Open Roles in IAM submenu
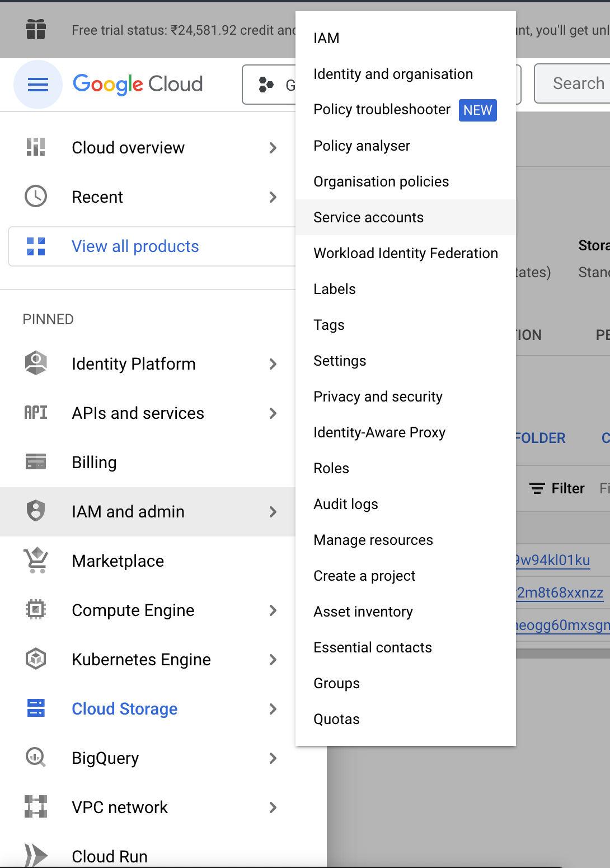 406,468
